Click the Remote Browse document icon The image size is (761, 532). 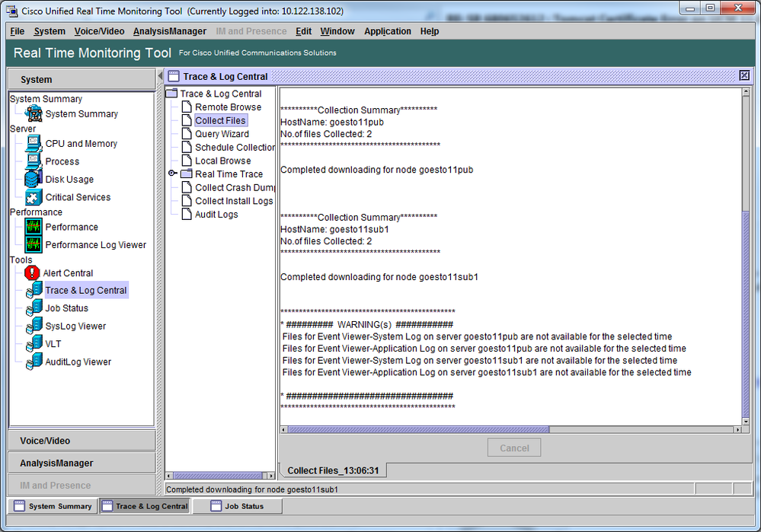click(187, 107)
